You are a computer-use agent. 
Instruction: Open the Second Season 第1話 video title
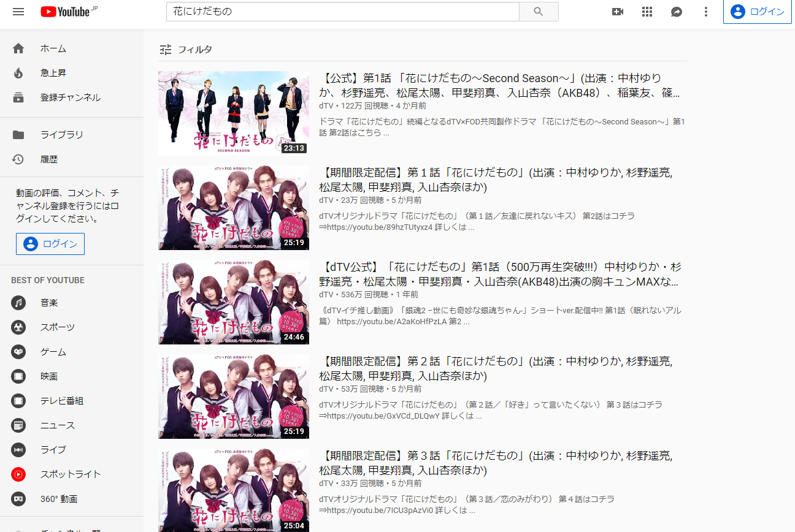point(499,86)
